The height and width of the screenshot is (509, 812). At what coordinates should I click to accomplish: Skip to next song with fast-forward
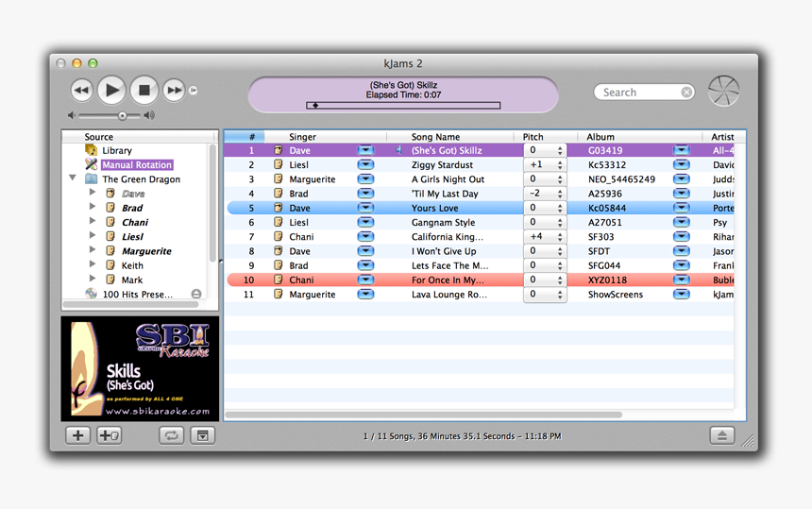coord(174,90)
